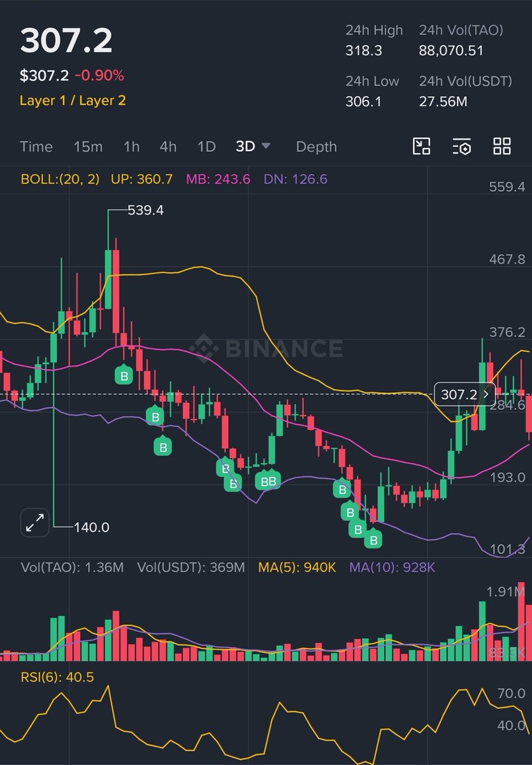Switch to the 15m interval
This screenshot has width=532, height=765.
[x=88, y=147]
